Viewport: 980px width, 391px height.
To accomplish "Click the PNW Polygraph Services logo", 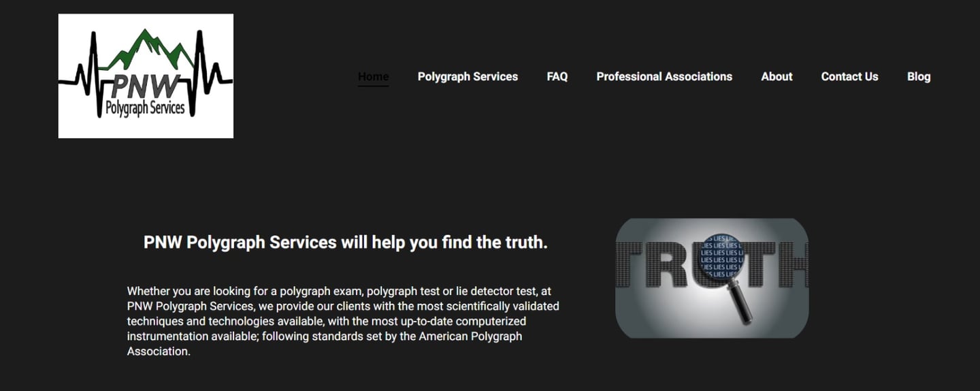I will (x=146, y=76).
